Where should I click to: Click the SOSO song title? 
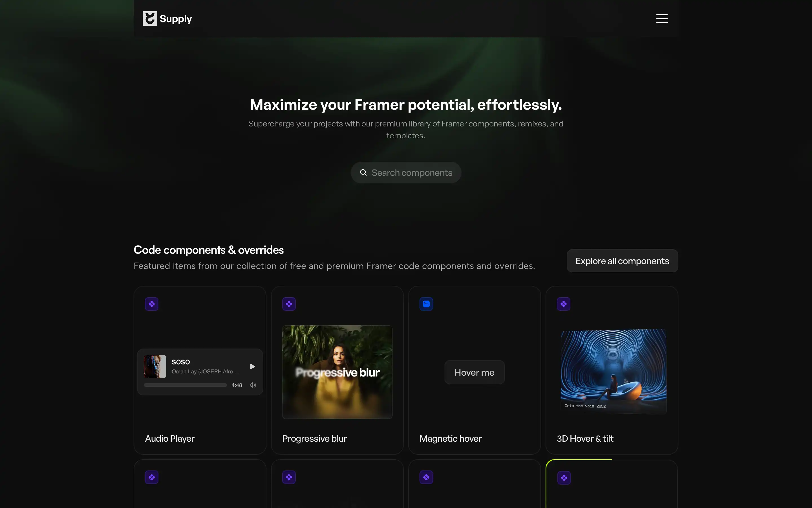coord(181,362)
